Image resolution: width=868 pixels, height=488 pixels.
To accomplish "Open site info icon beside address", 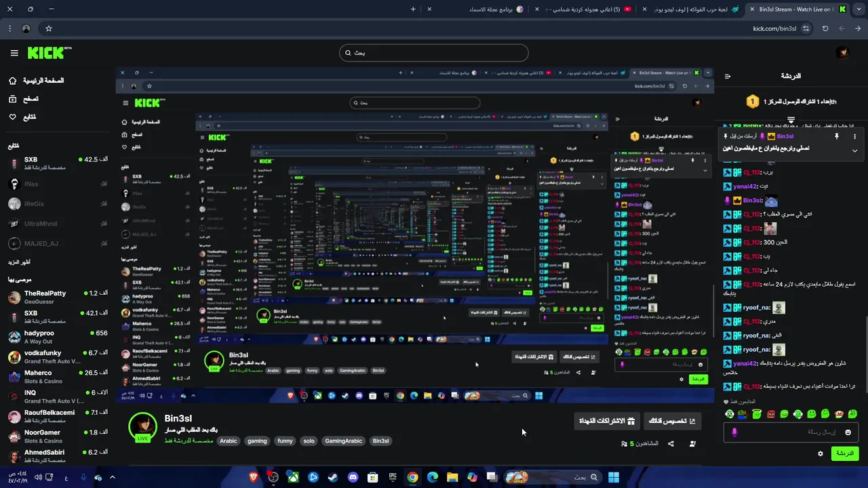I will pyautogui.click(x=806, y=28).
